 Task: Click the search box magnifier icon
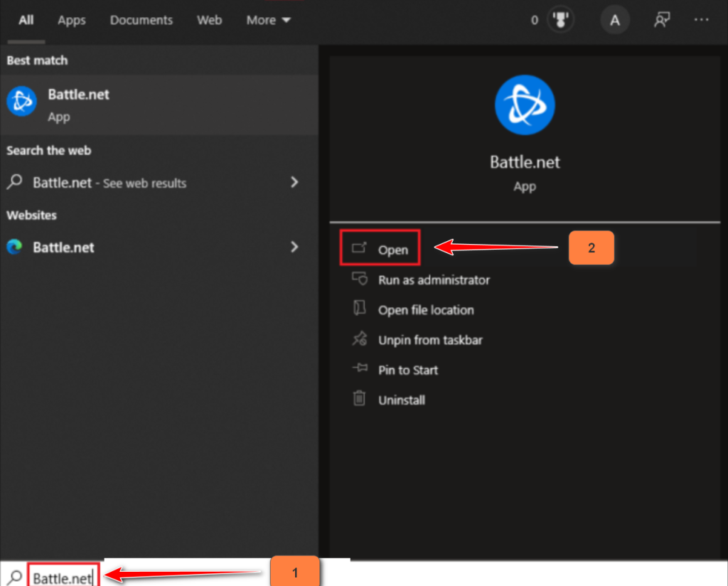(x=15, y=577)
